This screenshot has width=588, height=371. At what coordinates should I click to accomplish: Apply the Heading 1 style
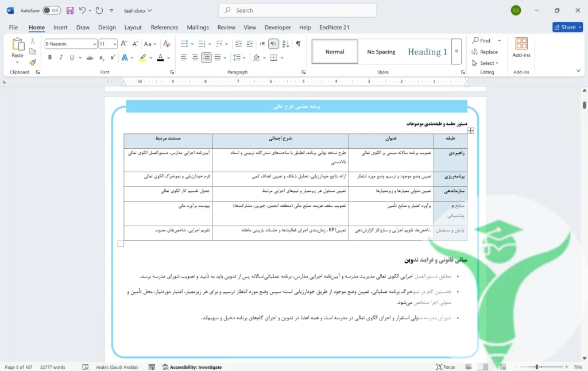click(x=427, y=52)
